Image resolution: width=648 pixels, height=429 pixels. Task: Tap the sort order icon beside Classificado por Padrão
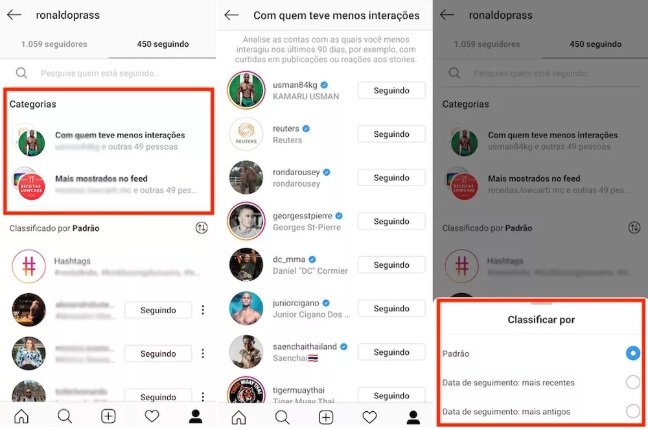tap(202, 228)
